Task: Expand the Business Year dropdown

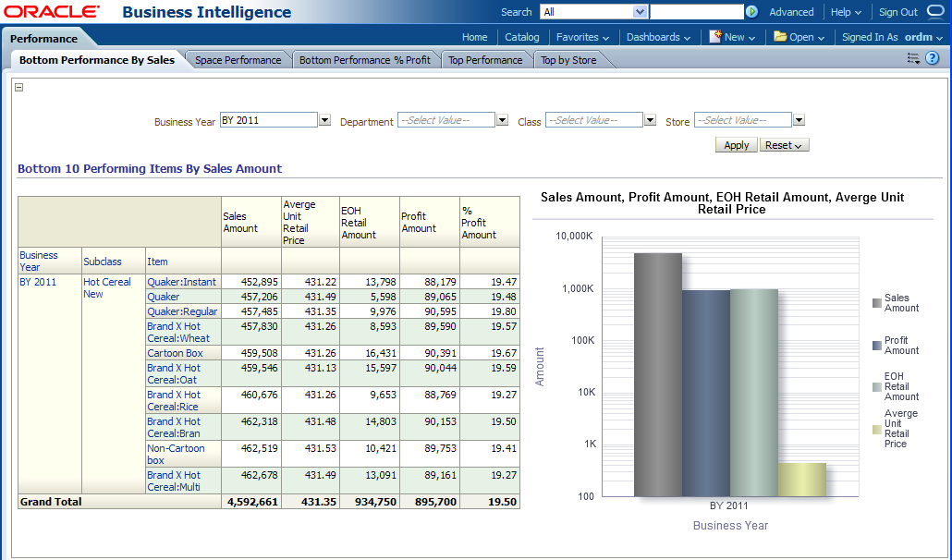Action: click(324, 120)
